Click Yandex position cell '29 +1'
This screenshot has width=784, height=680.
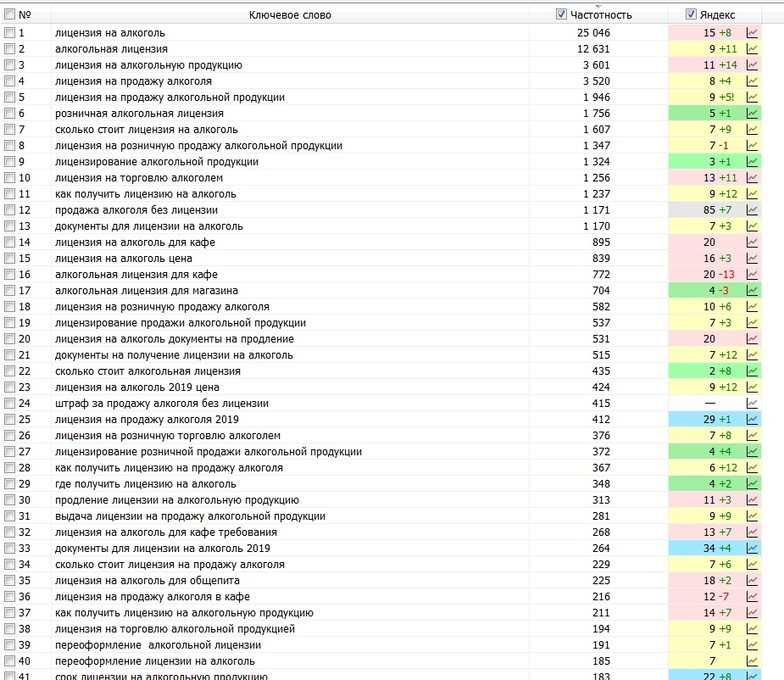pos(717,420)
